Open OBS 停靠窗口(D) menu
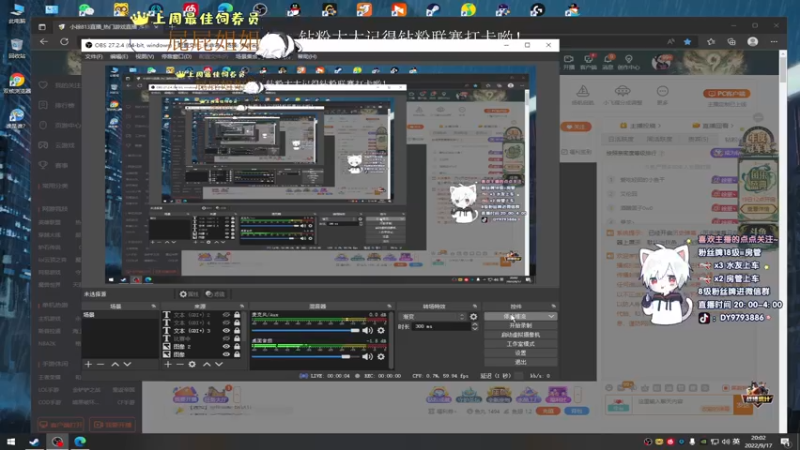The image size is (800, 450). (177, 57)
